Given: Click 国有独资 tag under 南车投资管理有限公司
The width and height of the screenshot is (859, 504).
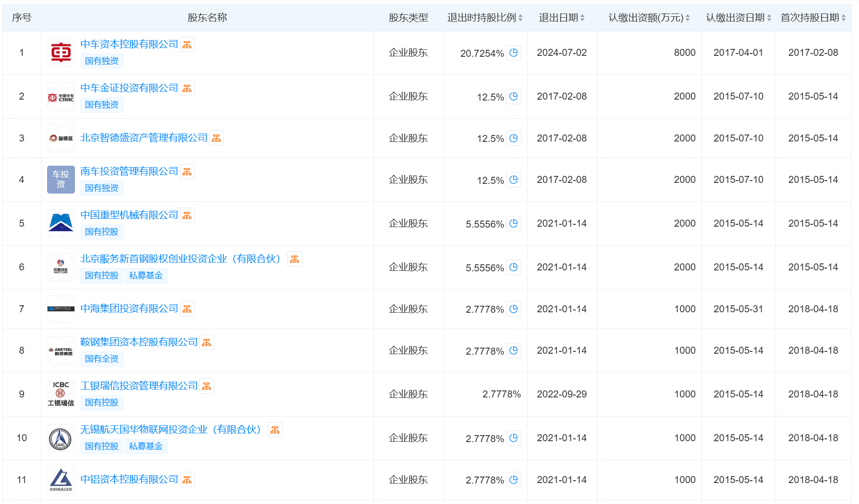Looking at the screenshot, I should click(x=102, y=188).
